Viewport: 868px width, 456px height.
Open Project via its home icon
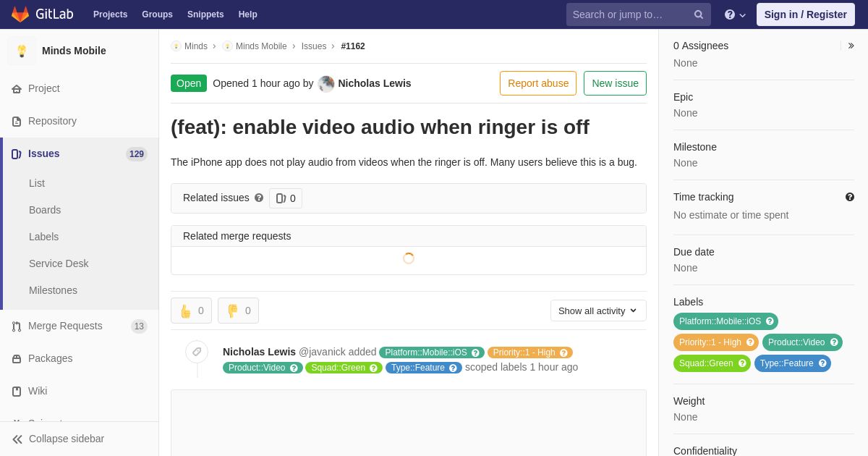[17, 89]
